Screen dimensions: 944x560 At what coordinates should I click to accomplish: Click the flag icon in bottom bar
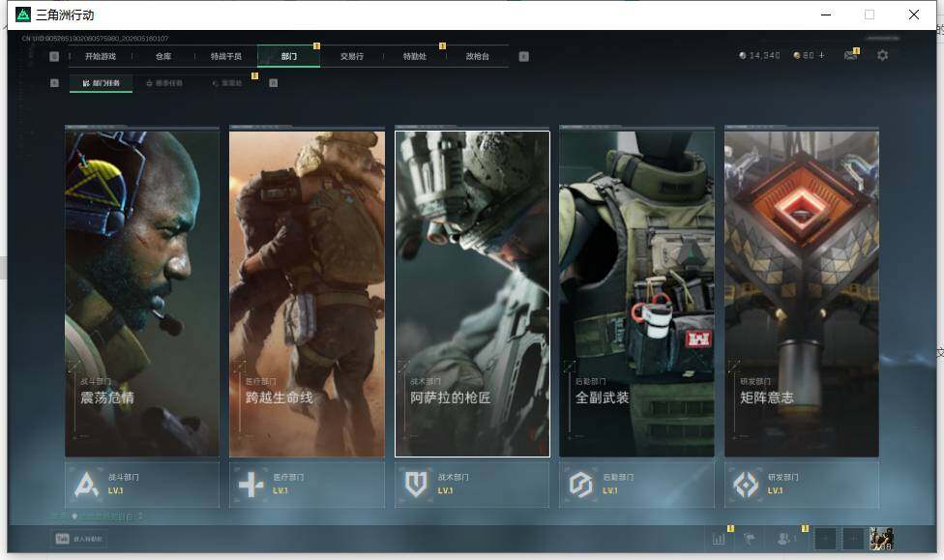[x=750, y=539]
